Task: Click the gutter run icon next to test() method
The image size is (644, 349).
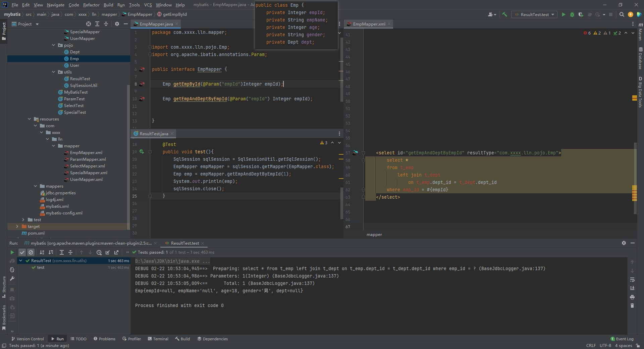Action: (x=142, y=152)
